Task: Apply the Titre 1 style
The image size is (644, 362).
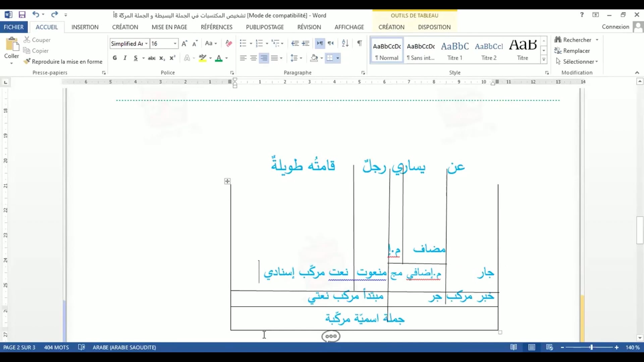Action: click(454, 50)
